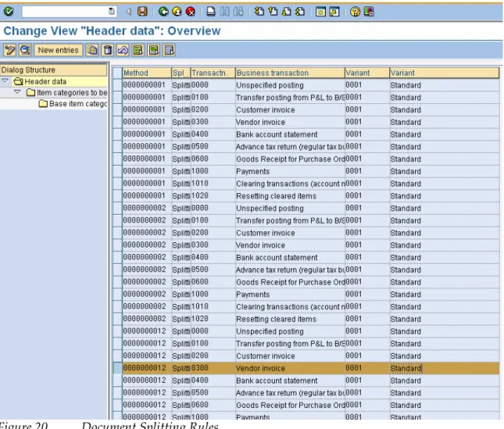The height and width of the screenshot is (429, 504).
Task: Click the Save diskette icon
Action: coord(142,12)
